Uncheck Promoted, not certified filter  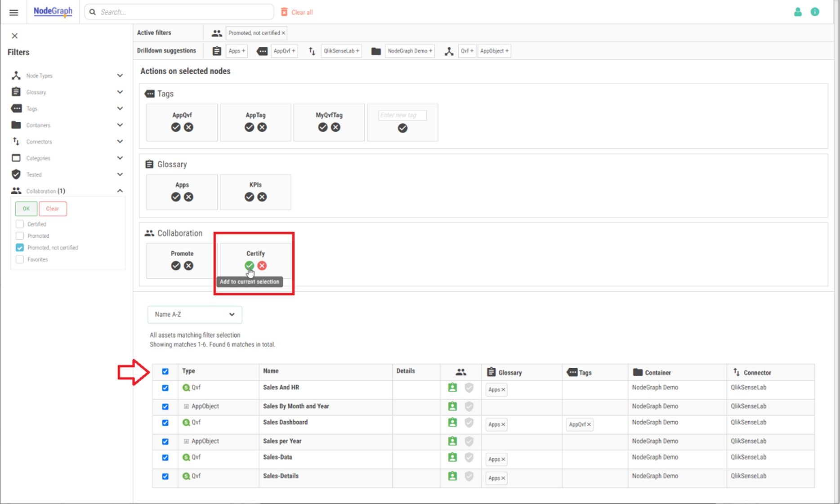tap(20, 248)
